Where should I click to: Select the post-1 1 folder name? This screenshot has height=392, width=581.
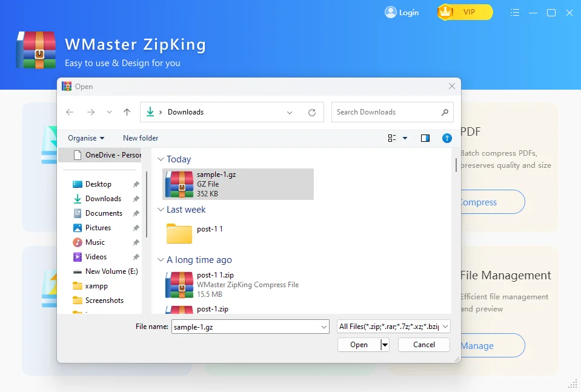tap(210, 229)
